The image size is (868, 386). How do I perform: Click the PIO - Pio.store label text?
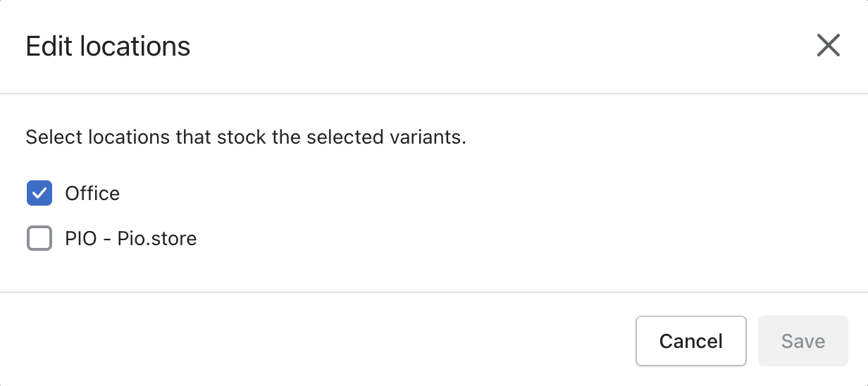tap(131, 239)
